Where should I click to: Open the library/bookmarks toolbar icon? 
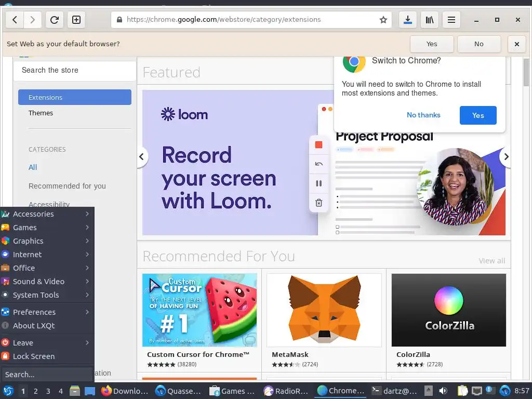click(430, 20)
